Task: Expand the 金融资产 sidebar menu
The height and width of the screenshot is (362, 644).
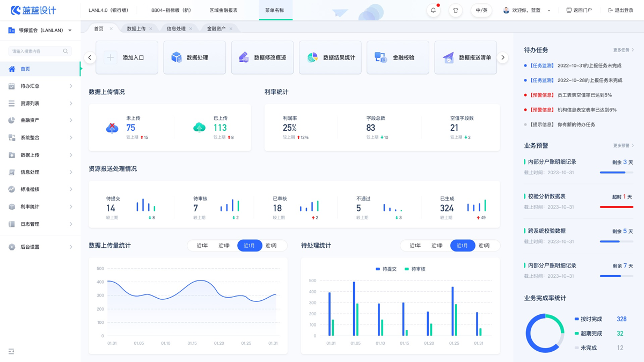Action: pos(40,121)
